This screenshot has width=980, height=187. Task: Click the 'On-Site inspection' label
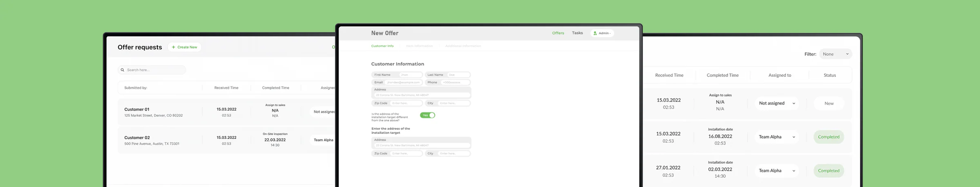tap(275, 134)
